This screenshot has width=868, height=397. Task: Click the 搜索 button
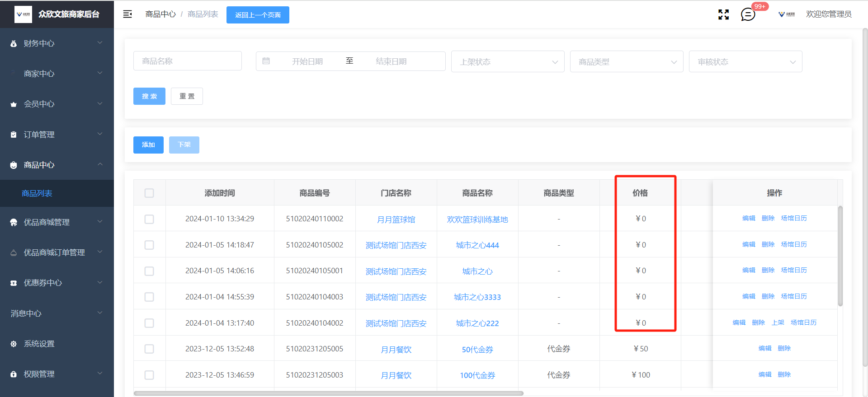(x=149, y=96)
